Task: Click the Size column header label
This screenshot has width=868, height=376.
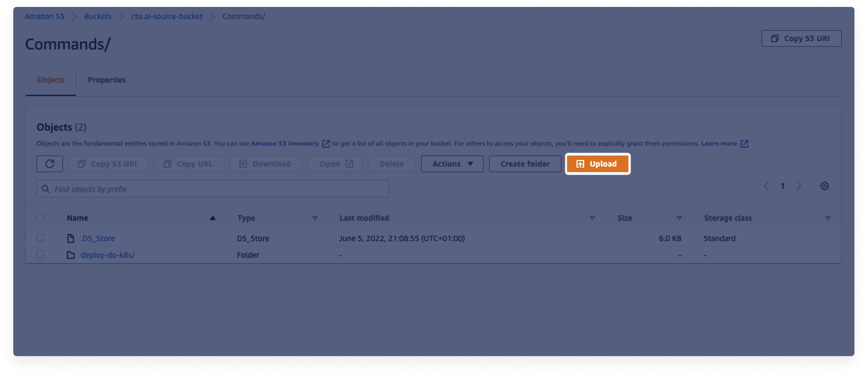Action: (624, 218)
